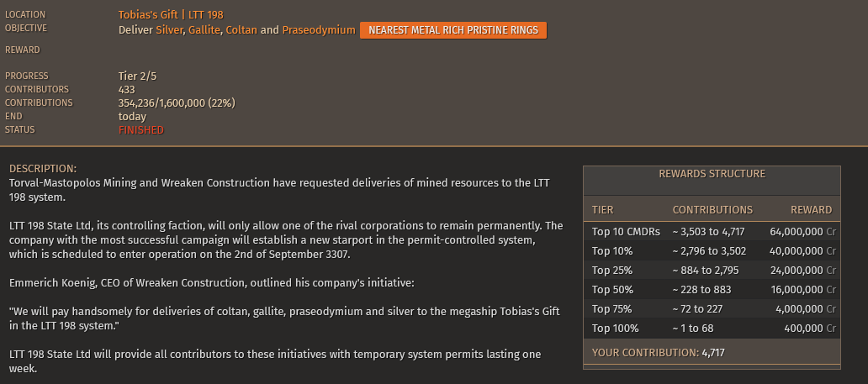
Task: Select the Top 10 CMDRs row
Action: tap(712, 232)
